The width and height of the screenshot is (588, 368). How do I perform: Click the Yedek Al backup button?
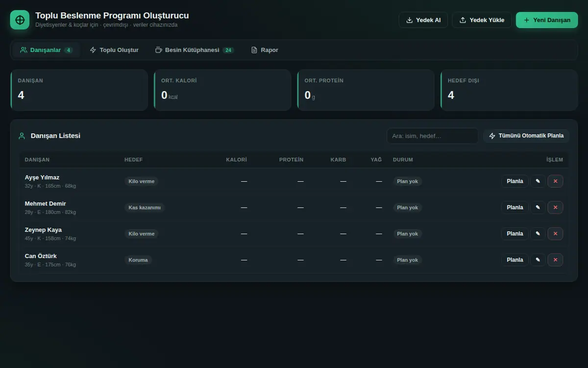pos(423,20)
